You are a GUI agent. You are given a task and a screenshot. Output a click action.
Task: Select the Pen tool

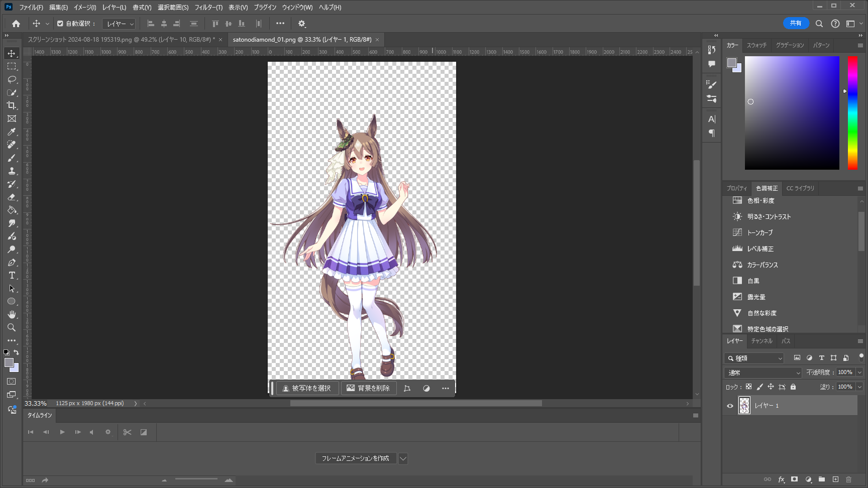12,262
